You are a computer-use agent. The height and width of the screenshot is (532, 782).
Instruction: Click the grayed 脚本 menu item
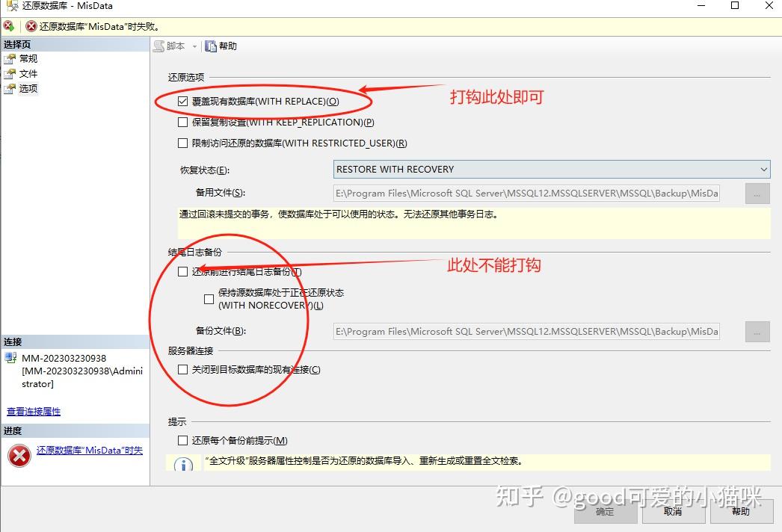point(173,46)
